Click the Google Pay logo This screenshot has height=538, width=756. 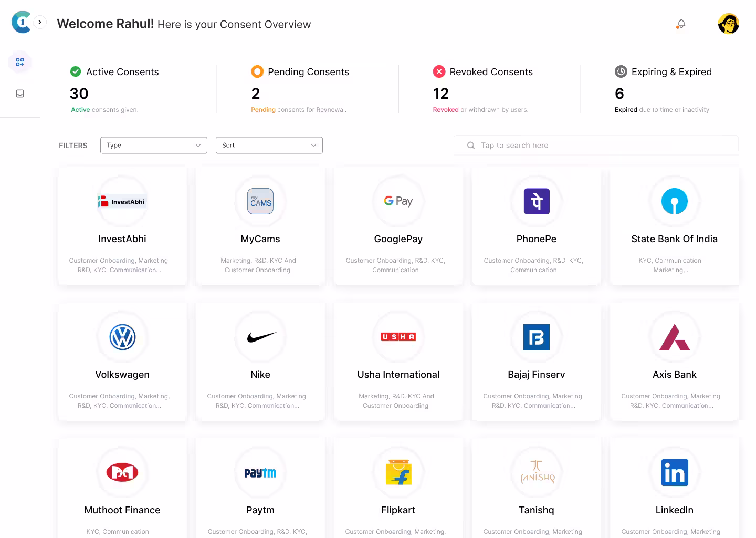click(x=398, y=201)
